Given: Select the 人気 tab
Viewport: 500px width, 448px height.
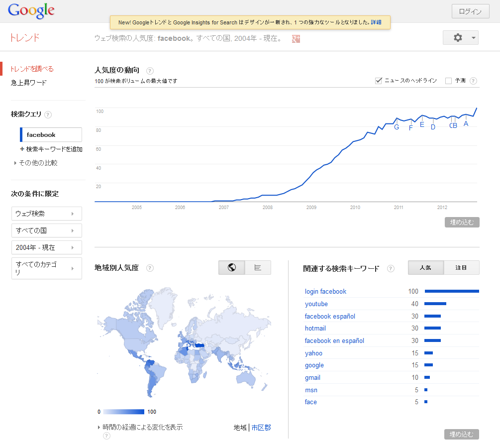Looking at the screenshot, I should pyautogui.click(x=426, y=268).
